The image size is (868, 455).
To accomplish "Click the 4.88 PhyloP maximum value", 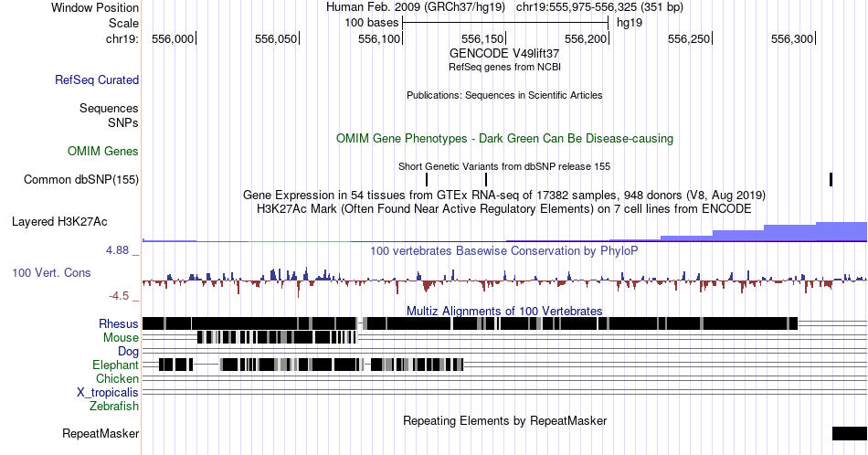I will [x=117, y=250].
